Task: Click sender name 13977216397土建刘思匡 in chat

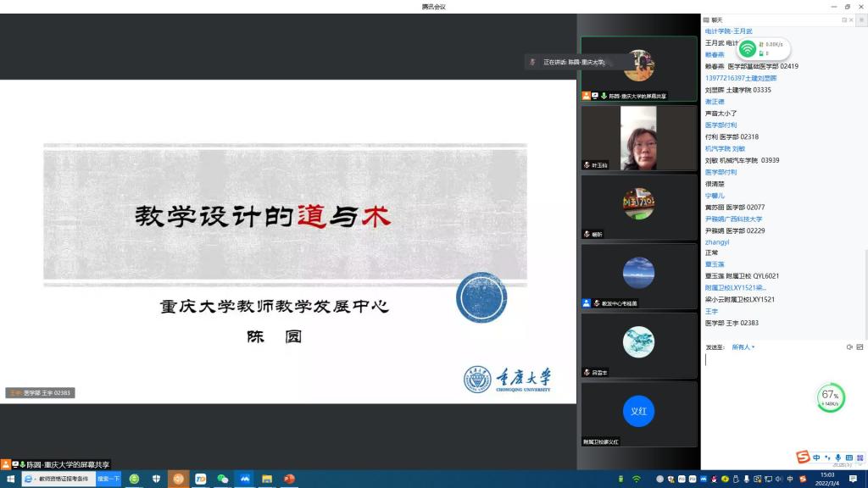Action: [x=741, y=78]
